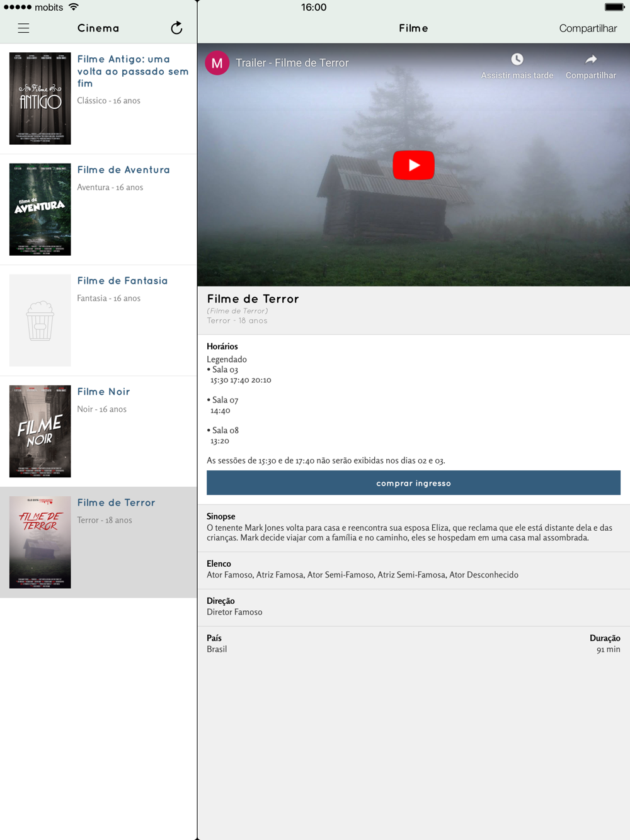Click the Assistir mais tarde clock icon
This screenshot has width=630, height=840.
tap(517, 59)
